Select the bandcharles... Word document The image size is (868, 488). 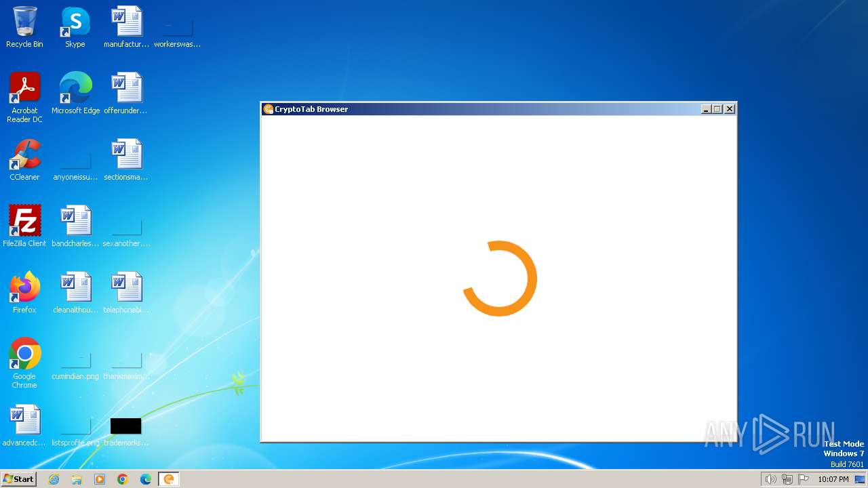pyautogui.click(x=75, y=226)
